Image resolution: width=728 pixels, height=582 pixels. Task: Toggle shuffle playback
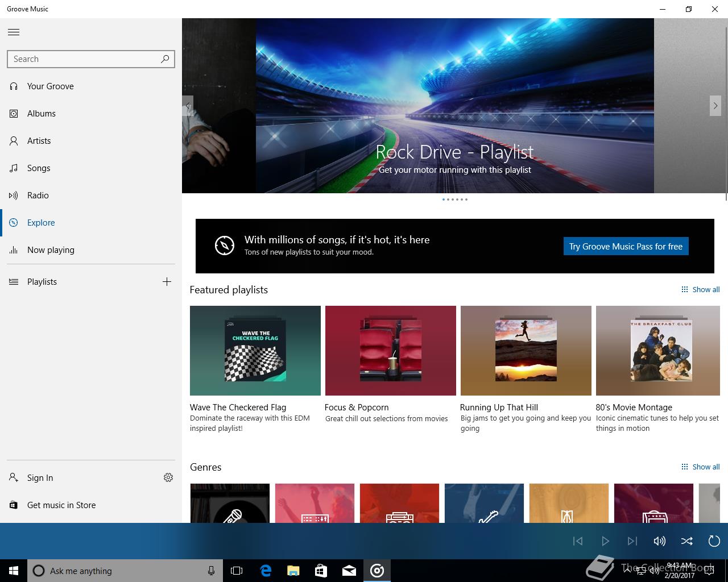pyautogui.click(x=687, y=541)
